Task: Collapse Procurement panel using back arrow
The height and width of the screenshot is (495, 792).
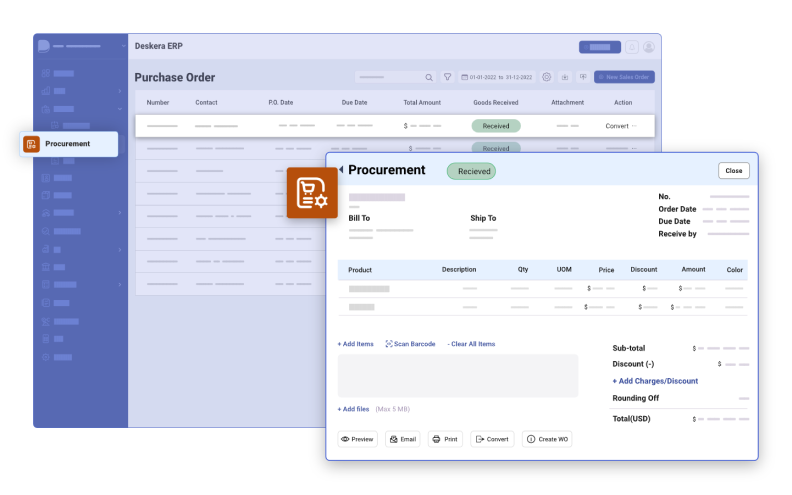Action: pyautogui.click(x=340, y=170)
